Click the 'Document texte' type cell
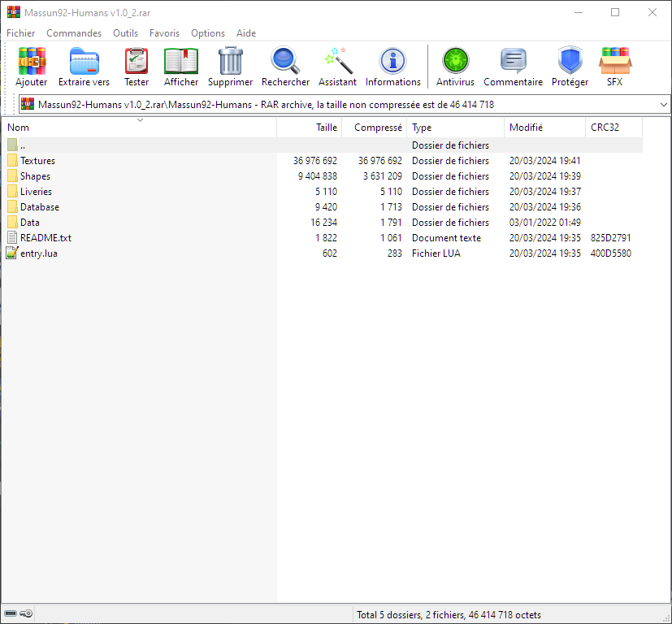The height and width of the screenshot is (624, 672). coord(447,238)
